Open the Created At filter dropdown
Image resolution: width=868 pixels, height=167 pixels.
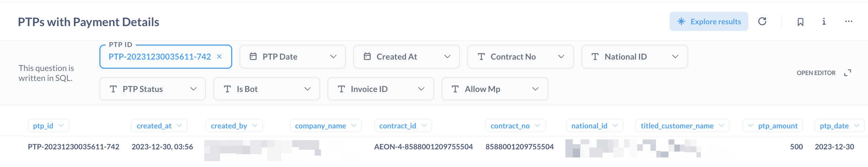pos(406,57)
